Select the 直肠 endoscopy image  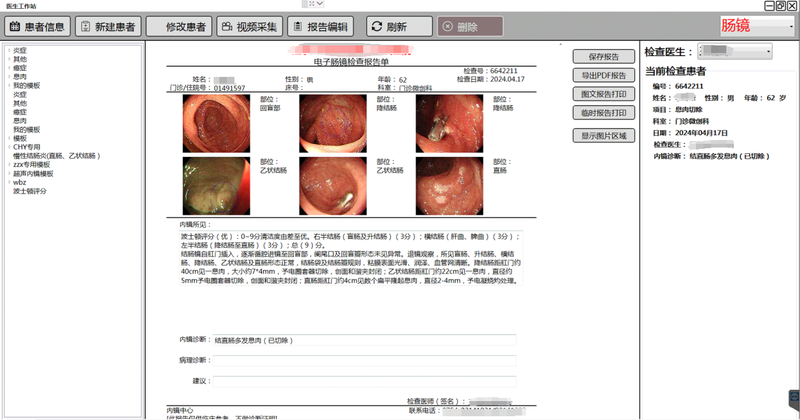coord(449,186)
